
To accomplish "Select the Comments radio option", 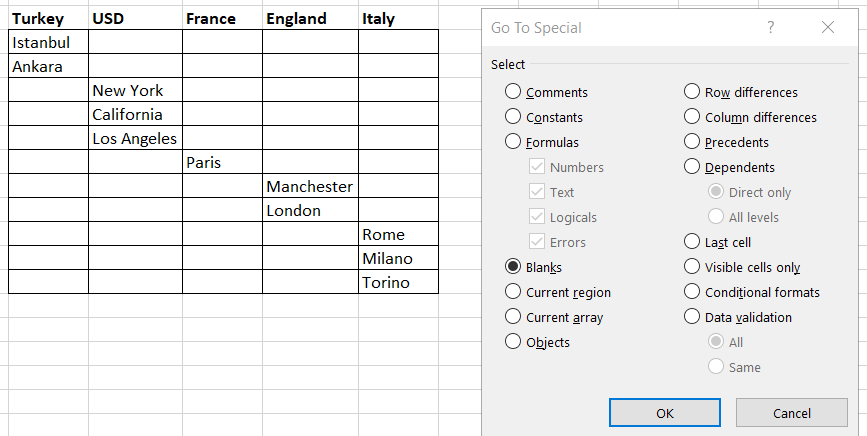I will coord(514,92).
